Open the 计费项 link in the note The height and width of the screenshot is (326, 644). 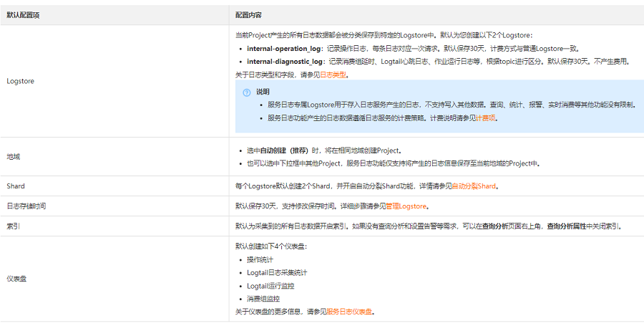click(x=485, y=118)
